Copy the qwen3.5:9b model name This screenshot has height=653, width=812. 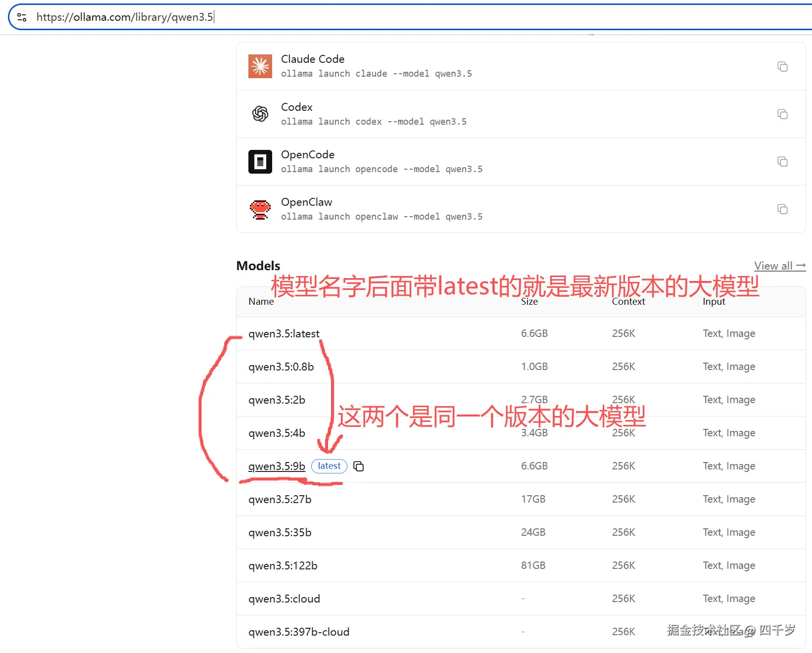click(x=359, y=466)
